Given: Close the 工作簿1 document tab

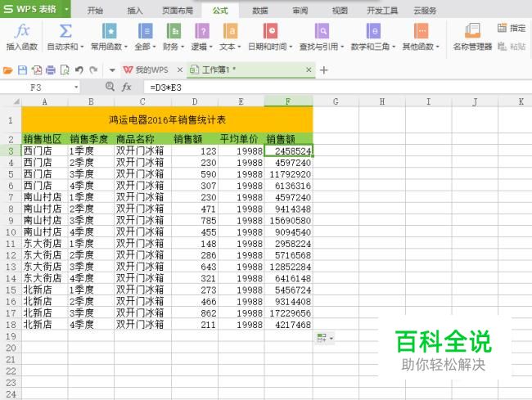Looking at the screenshot, I should click(309, 70).
